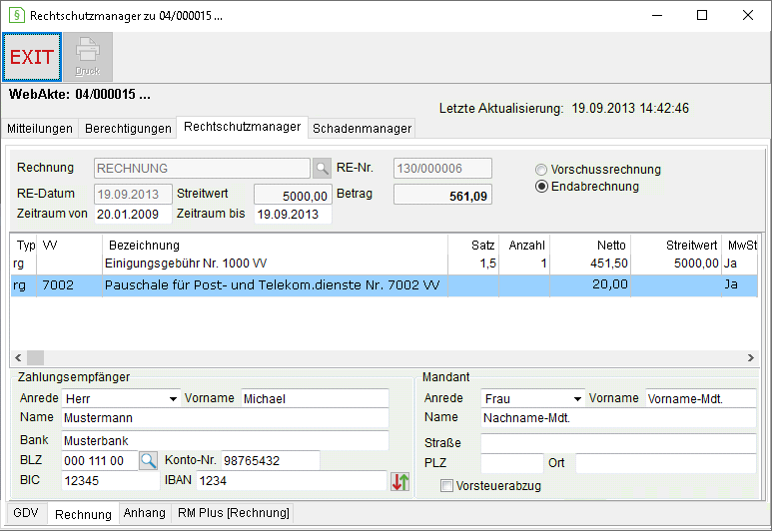The height and width of the screenshot is (532, 772).
Task: Click the RE-Nr. field 130/000006
Action: (x=442, y=169)
